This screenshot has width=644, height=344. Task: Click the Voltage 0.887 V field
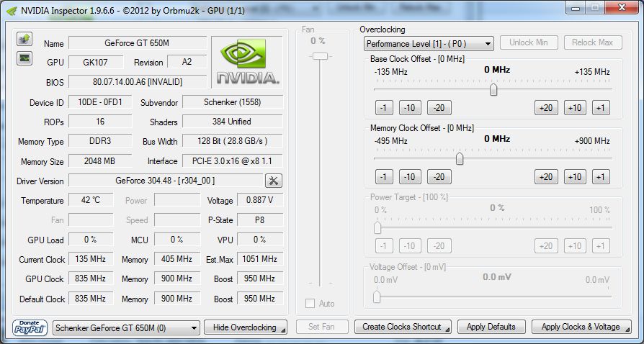click(x=260, y=200)
